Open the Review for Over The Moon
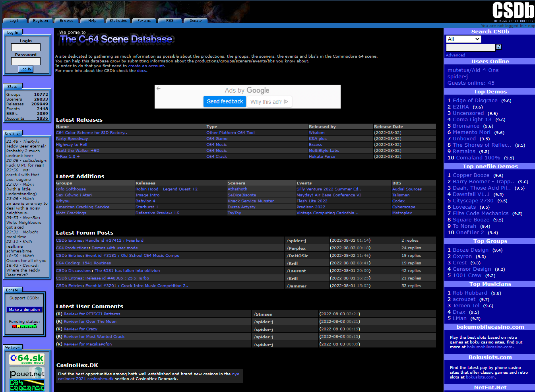 [90, 322]
